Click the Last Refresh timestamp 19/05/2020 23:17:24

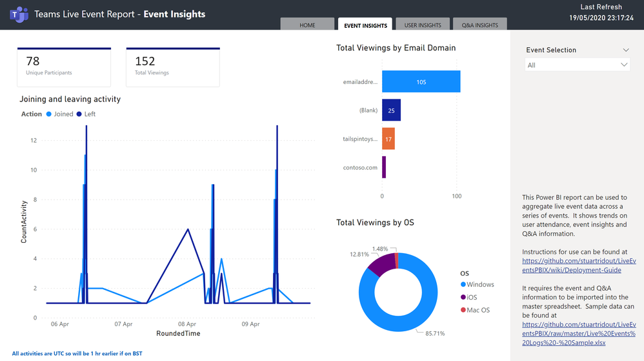(601, 17)
